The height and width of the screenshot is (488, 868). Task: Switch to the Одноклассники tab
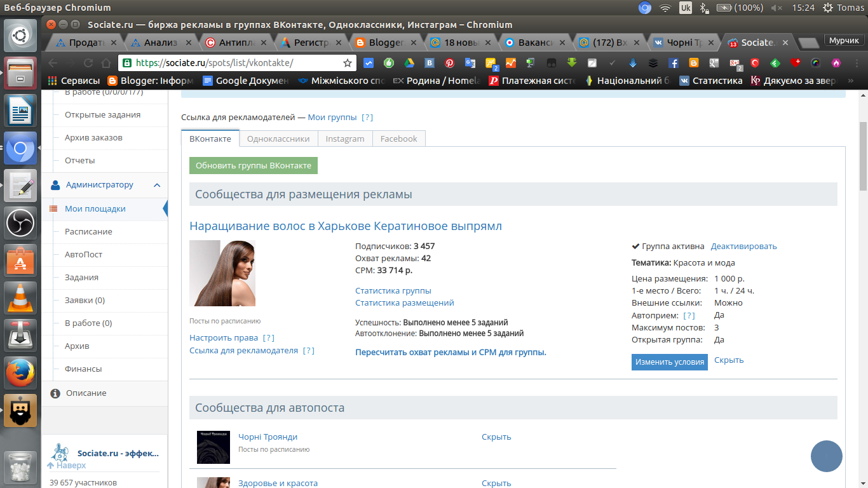pyautogui.click(x=278, y=139)
